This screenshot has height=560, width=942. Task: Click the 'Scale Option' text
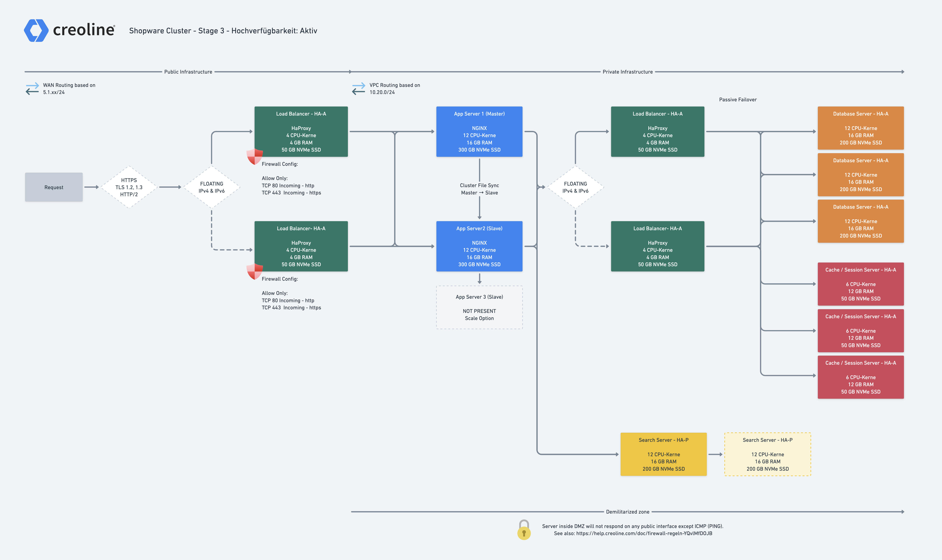[x=479, y=318]
